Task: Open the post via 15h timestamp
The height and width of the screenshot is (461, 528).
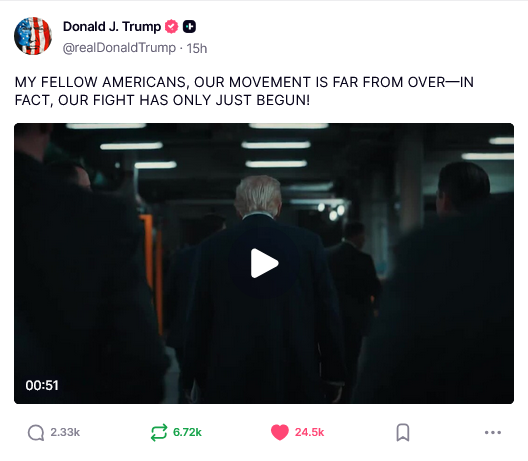Action: click(x=197, y=48)
